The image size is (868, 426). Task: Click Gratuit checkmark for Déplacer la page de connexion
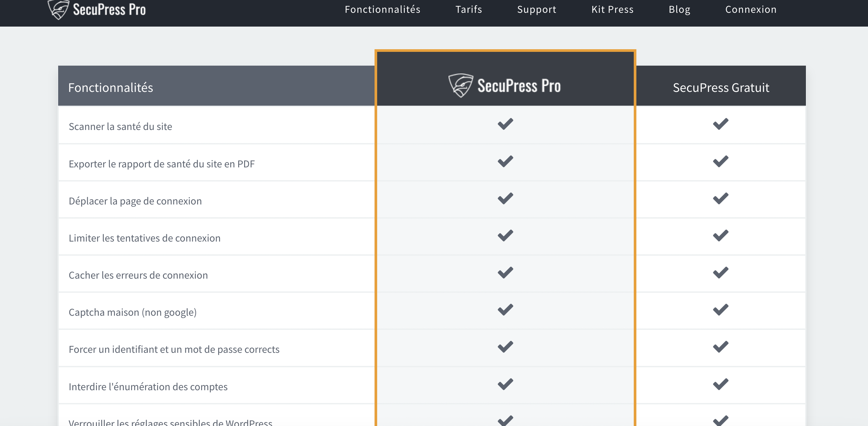721,198
